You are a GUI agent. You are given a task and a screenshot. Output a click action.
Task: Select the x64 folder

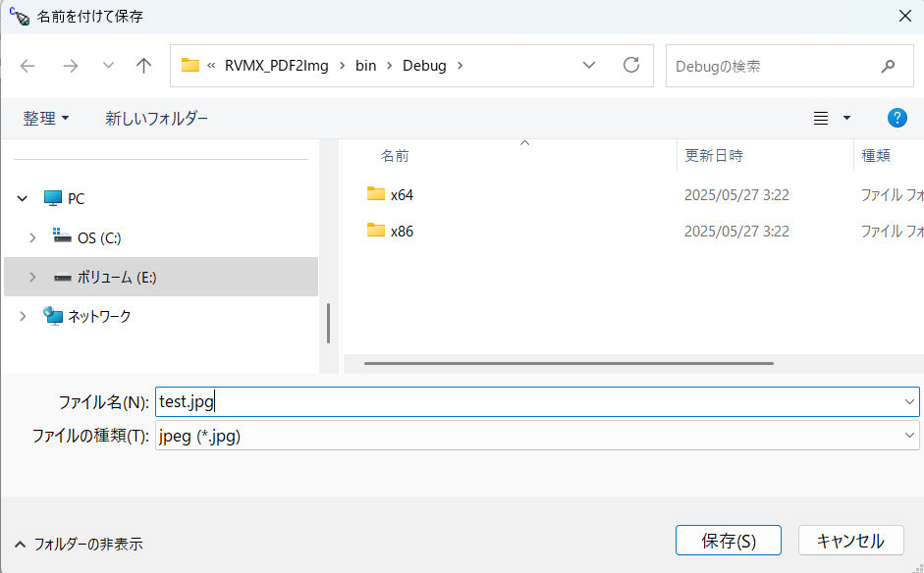[x=402, y=194]
